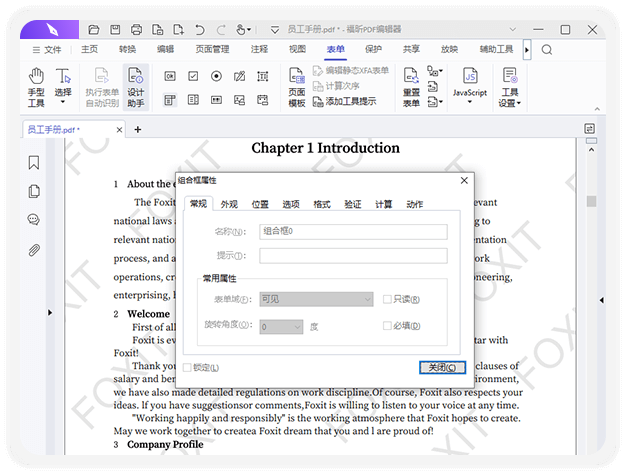Click the search magnifier icon

click(547, 49)
